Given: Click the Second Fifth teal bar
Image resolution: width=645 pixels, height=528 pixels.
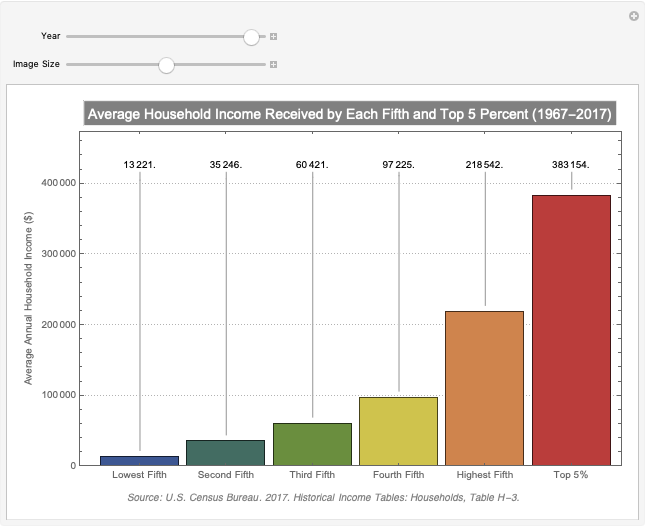Looking at the screenshot, I should pos(225,453).
